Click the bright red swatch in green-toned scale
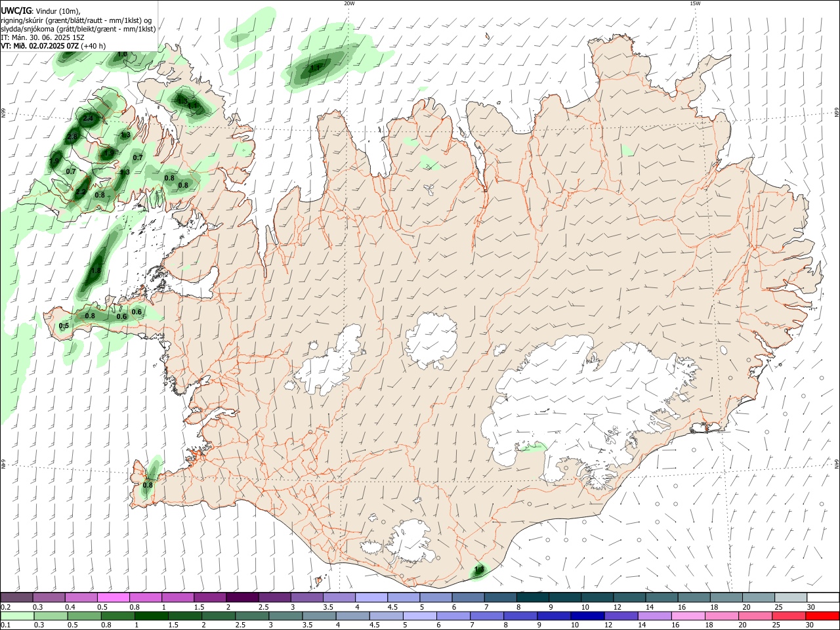This screenshot has width=840, height=630. click(822, 616)
